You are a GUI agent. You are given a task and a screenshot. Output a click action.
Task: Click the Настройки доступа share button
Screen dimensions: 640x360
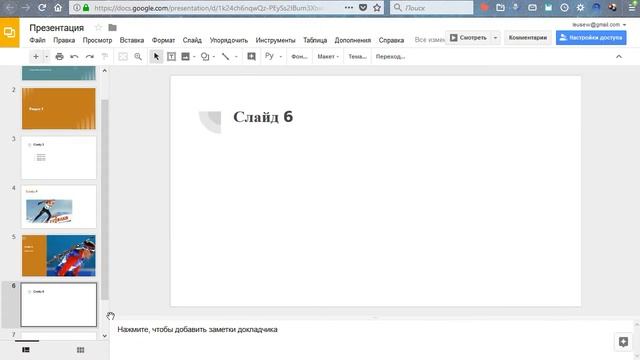click(591, 38)
